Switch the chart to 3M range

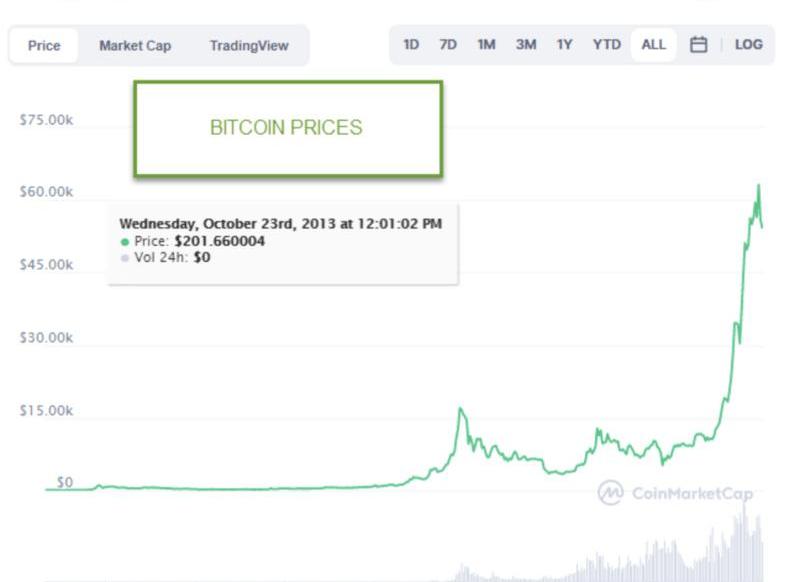[526, 45]
